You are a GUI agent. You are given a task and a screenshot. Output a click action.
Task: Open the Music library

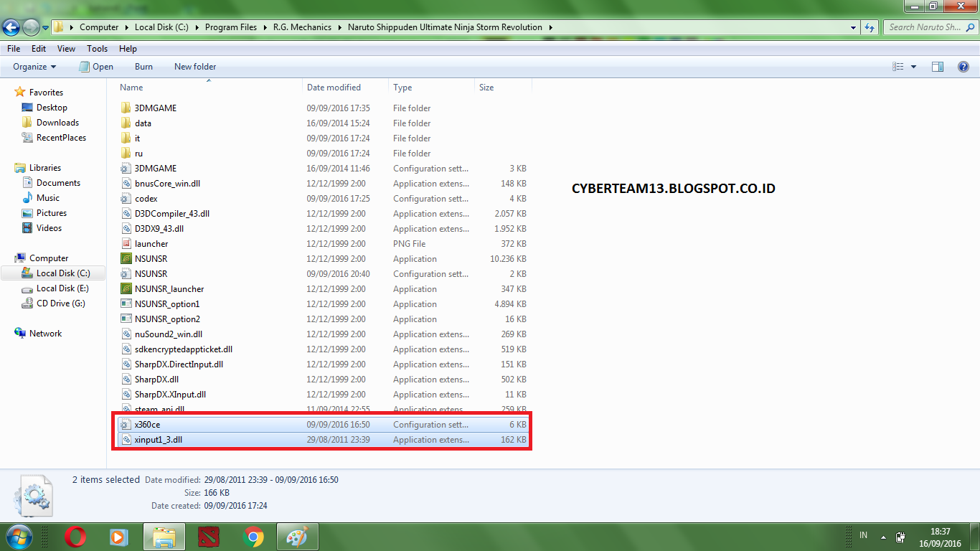click(48, 198)
